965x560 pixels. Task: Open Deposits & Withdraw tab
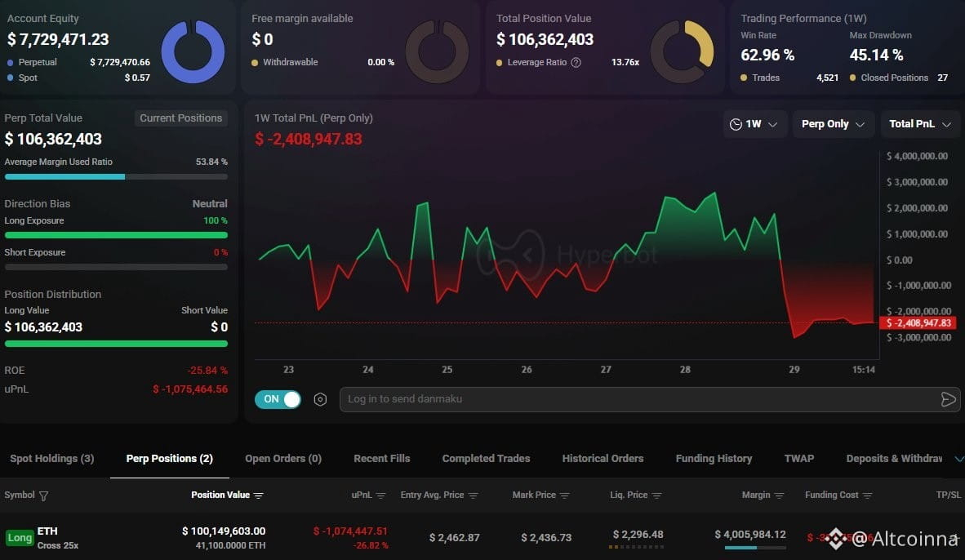point(894,459)
